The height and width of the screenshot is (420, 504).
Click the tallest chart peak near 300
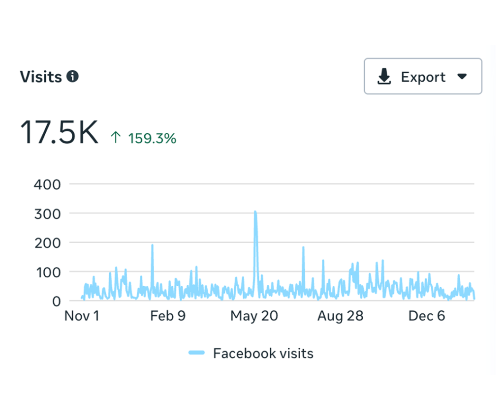255,212
